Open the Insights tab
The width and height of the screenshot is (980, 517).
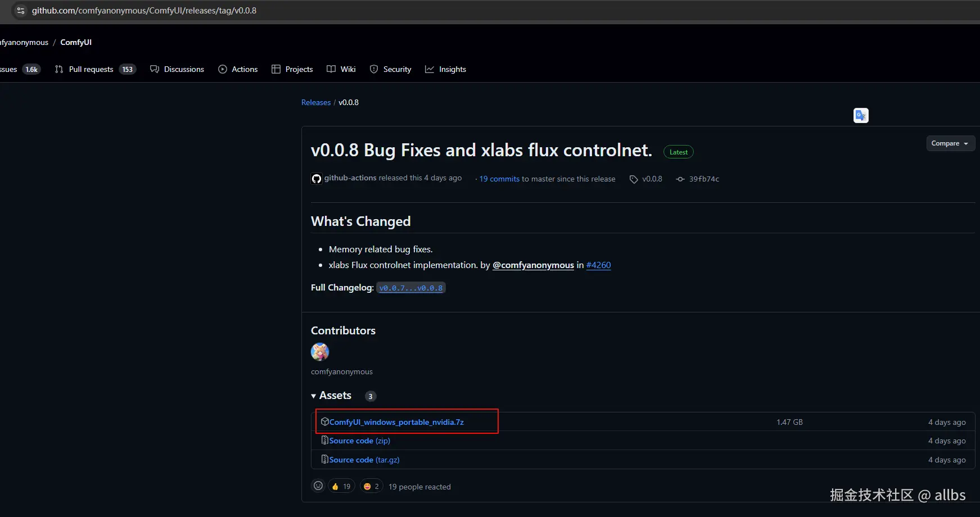[x=446, y=69]
